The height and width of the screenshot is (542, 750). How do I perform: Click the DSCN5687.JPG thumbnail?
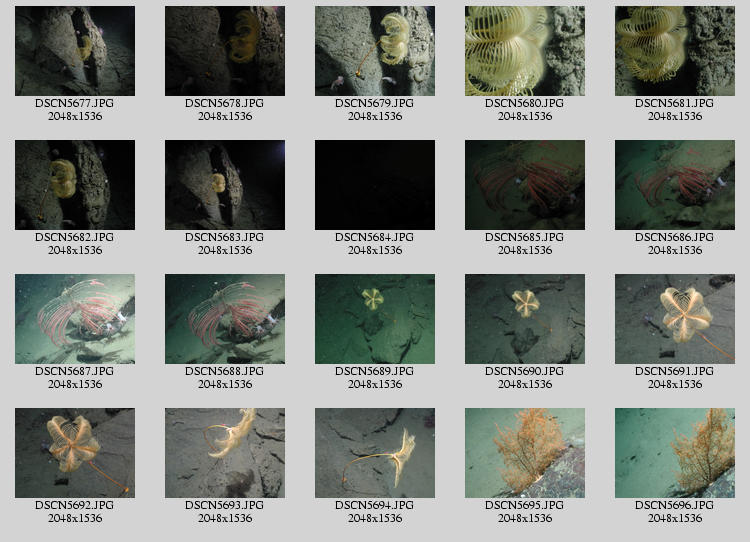click(75, 319)
